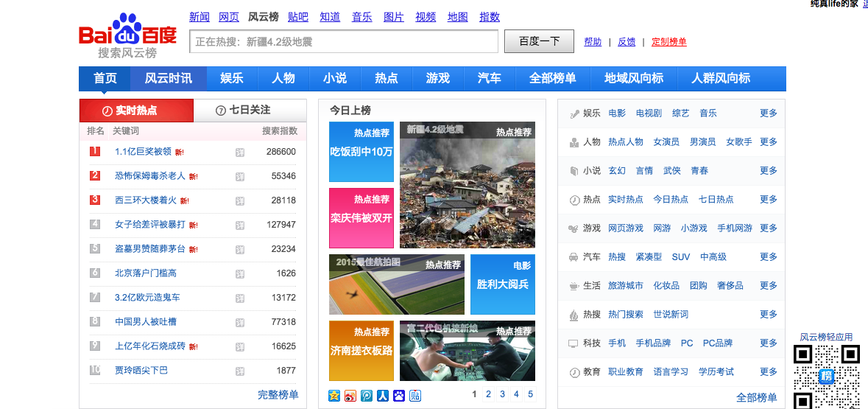Share to Renren icon

383,395
